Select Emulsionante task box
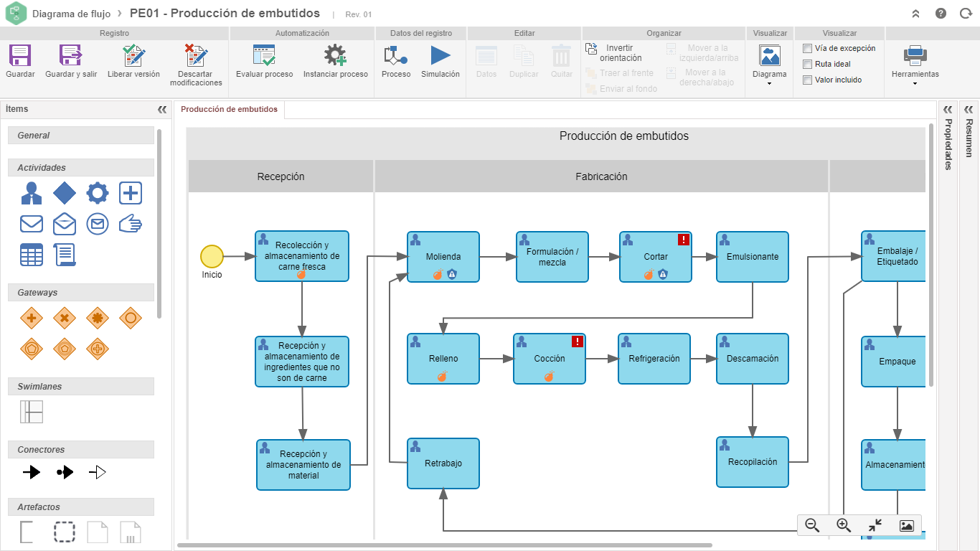The image size is (980, 551). point(753,257)
